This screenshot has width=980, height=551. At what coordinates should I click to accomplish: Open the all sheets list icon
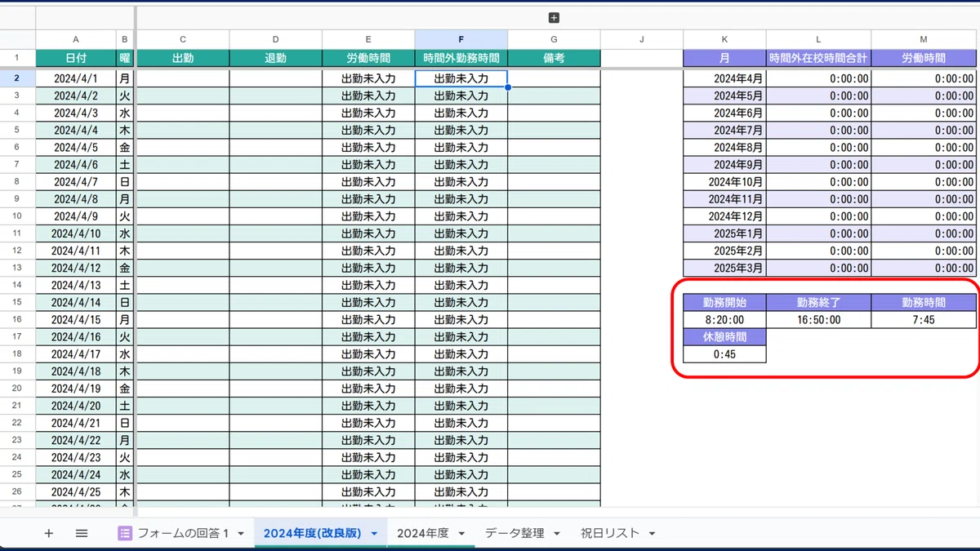pyautogui.click(x=82, y=533)
